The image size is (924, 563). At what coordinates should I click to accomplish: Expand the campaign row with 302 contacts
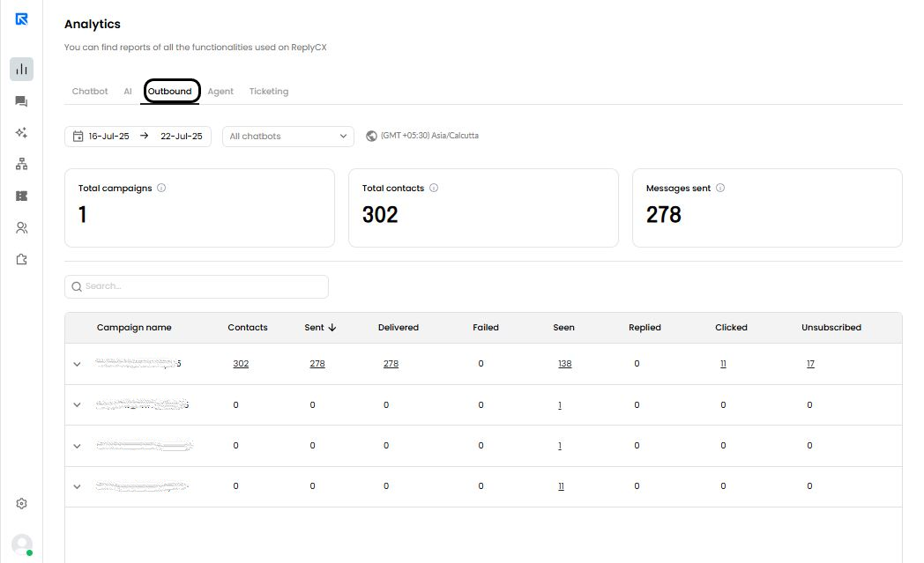tap(77, 364)
